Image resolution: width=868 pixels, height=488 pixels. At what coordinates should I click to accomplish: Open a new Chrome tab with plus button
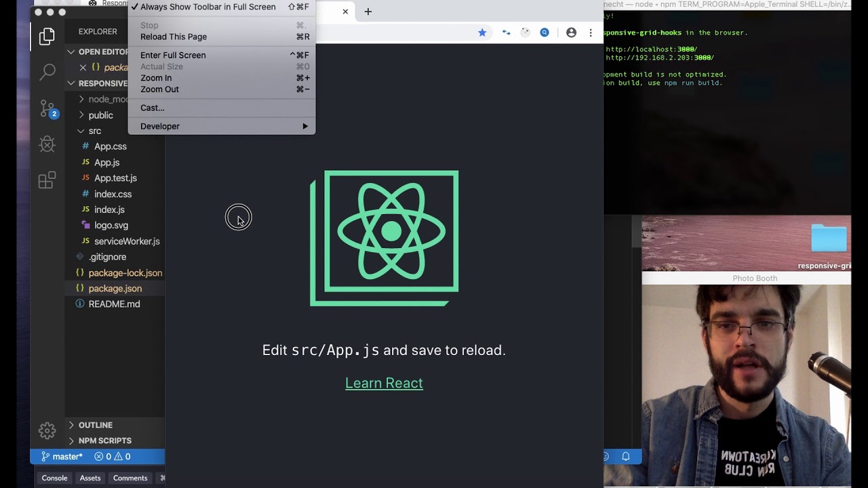(368, 12)
